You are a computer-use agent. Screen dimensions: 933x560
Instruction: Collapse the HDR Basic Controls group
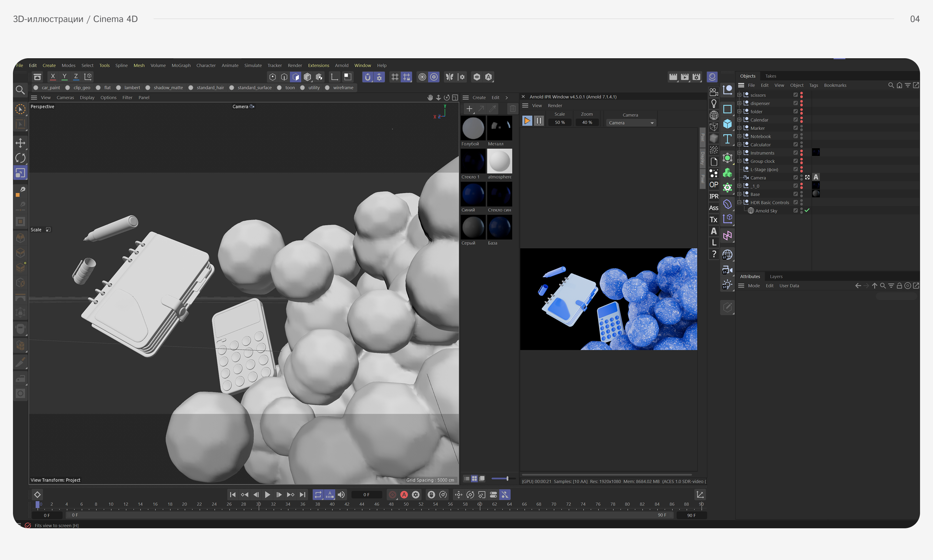pos(739,202)
